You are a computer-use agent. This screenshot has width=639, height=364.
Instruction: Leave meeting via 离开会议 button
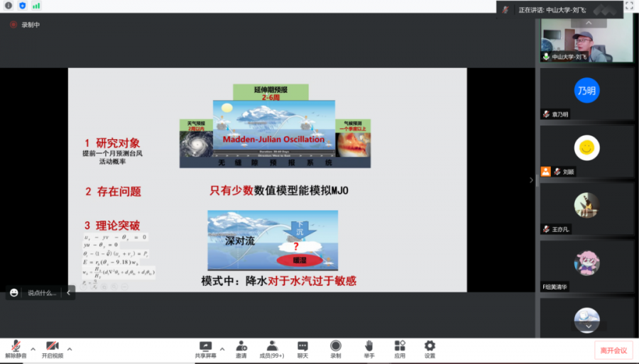tap(613, 350)
